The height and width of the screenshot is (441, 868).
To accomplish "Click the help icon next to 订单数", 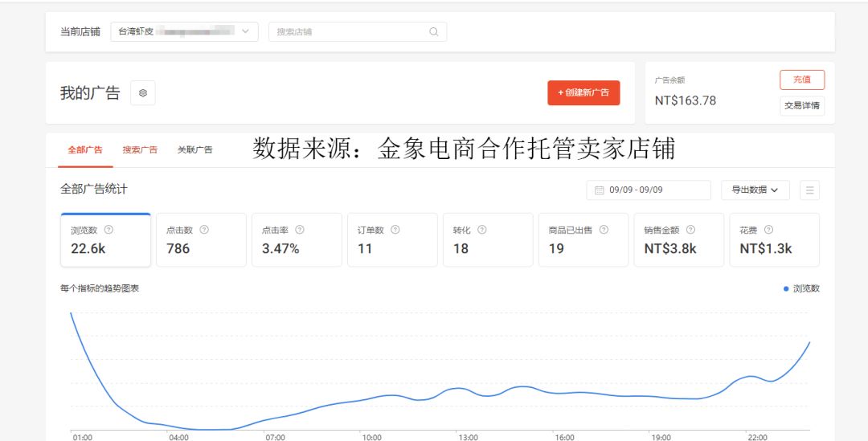I will (395, 230).
